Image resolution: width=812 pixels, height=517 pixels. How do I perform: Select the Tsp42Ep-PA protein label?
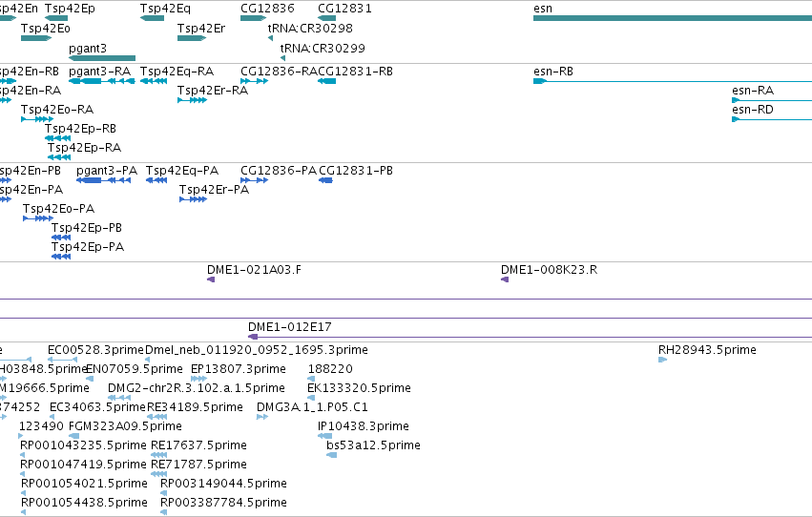point(88,247)
